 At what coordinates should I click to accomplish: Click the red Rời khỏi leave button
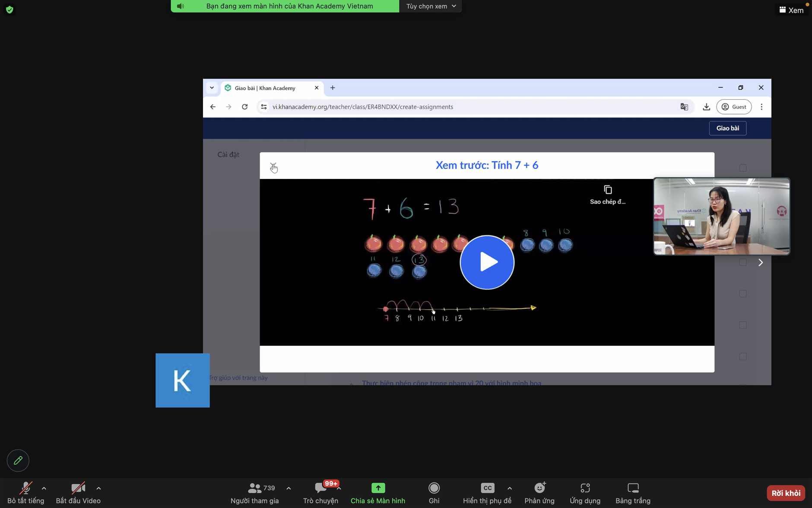point(785,493)
